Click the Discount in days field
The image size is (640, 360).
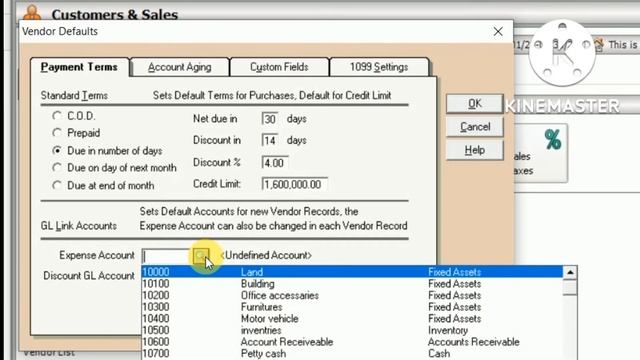pyautogui.click(x=270, y=140)
